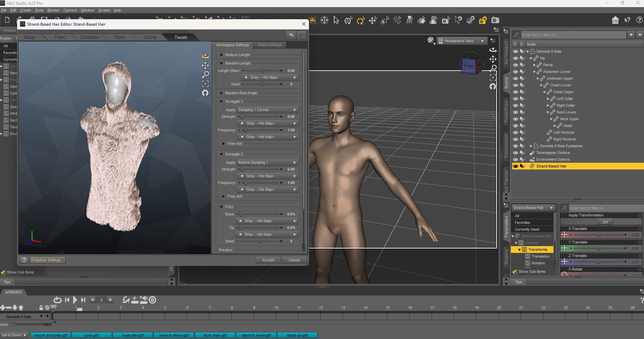This screenshot has width=644, height=339.
Task: Click the hair editor zoom magnifier icon
Action: tap(205, 74)
